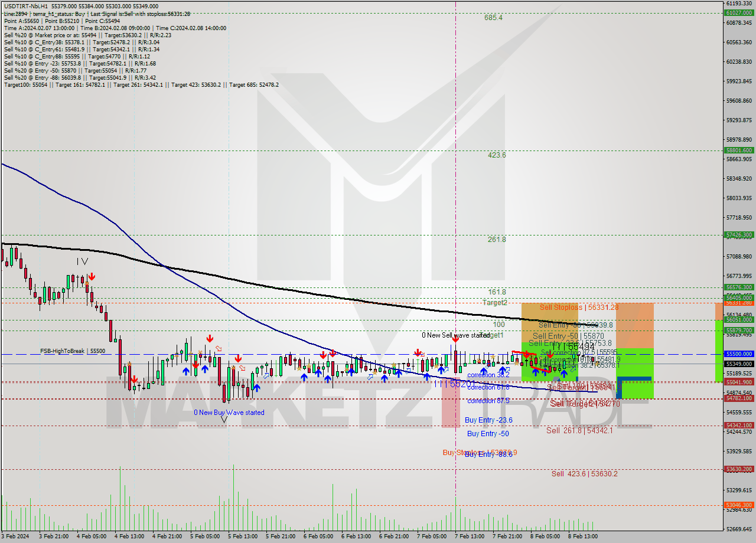Screen dimensions: 756x543
Task: Click the '4 Feb 13:00' time axis label
Action: click(x=129, y=537)
